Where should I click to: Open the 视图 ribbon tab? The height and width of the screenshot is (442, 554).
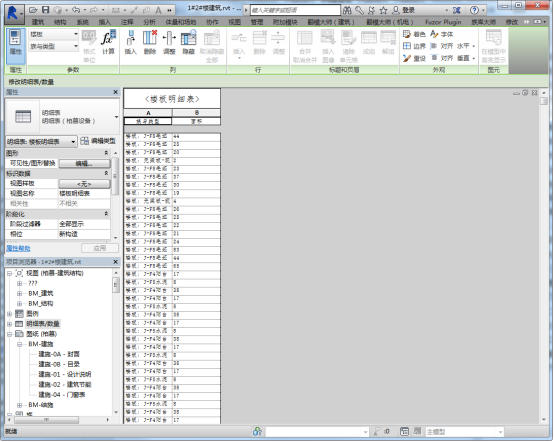point(234,22)
